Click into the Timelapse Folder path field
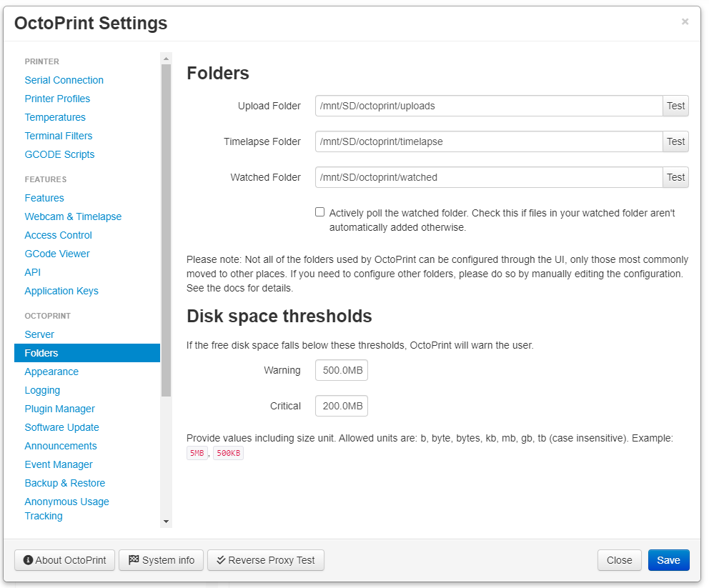 click(x=489, y=141)
